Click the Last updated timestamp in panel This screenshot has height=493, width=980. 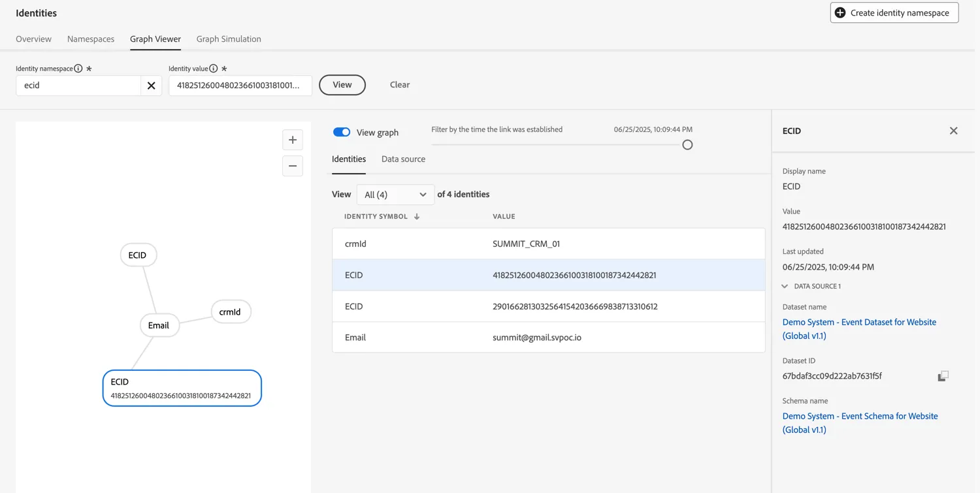click(x=828, y=267)
